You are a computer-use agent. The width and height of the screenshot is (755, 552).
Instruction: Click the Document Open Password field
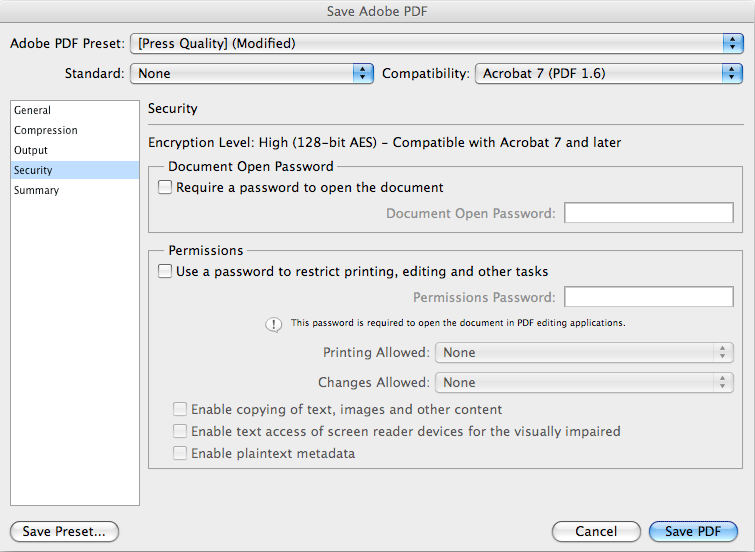[x=649, y=213]
